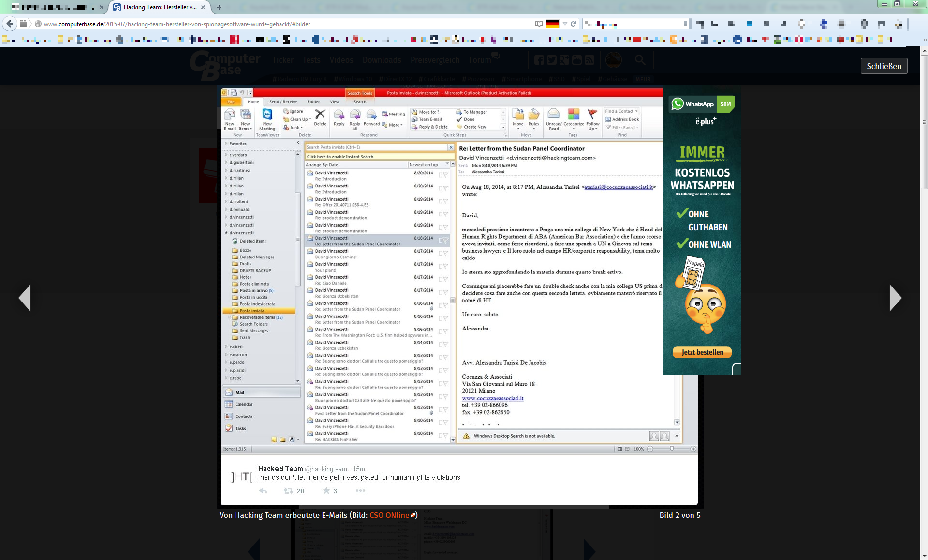Image resolution: width=928 pixels, height=560 pixels.
Task: Click the favorite star under the tweet
Action: click(326, 491)
